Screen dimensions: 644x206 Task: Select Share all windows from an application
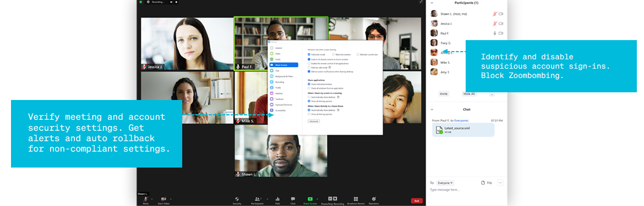pyautogui.click(x=309, y=88)
